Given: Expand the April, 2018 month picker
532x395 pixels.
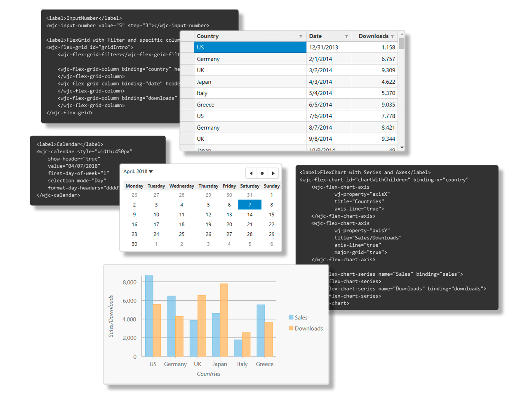Looking at the screenshot, I should click(x=138, y=171).
